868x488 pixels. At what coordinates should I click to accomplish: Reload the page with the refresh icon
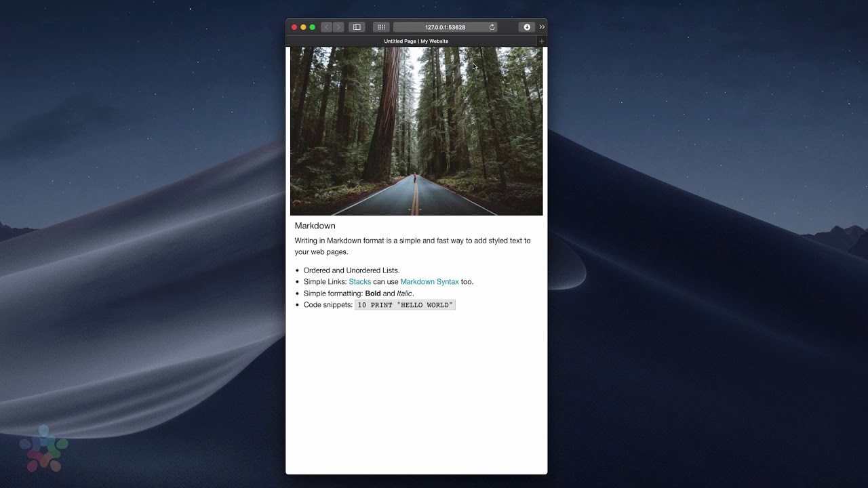492,27
